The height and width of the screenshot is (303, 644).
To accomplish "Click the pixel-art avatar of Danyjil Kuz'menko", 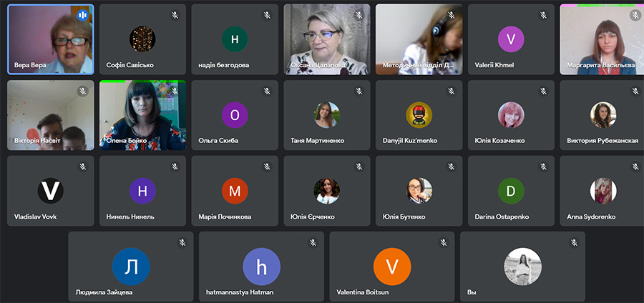I will tap(419, 115).
